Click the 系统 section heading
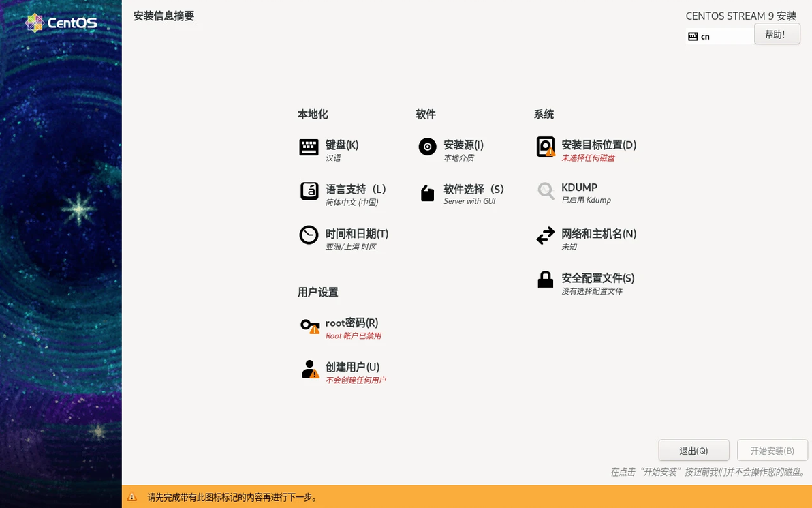Screen dimensions: 812x508 [544, 114]
